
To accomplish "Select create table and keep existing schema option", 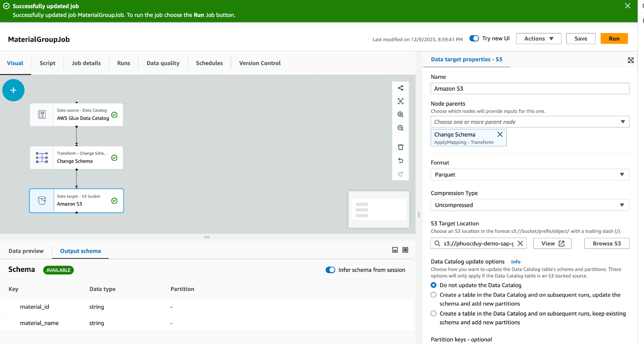I will (433, 313).
